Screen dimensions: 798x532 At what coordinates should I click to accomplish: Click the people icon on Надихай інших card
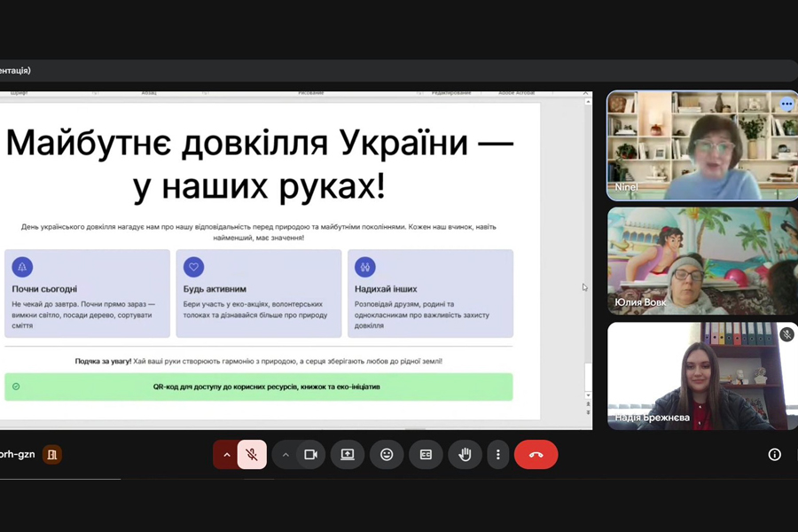[365, 267]
